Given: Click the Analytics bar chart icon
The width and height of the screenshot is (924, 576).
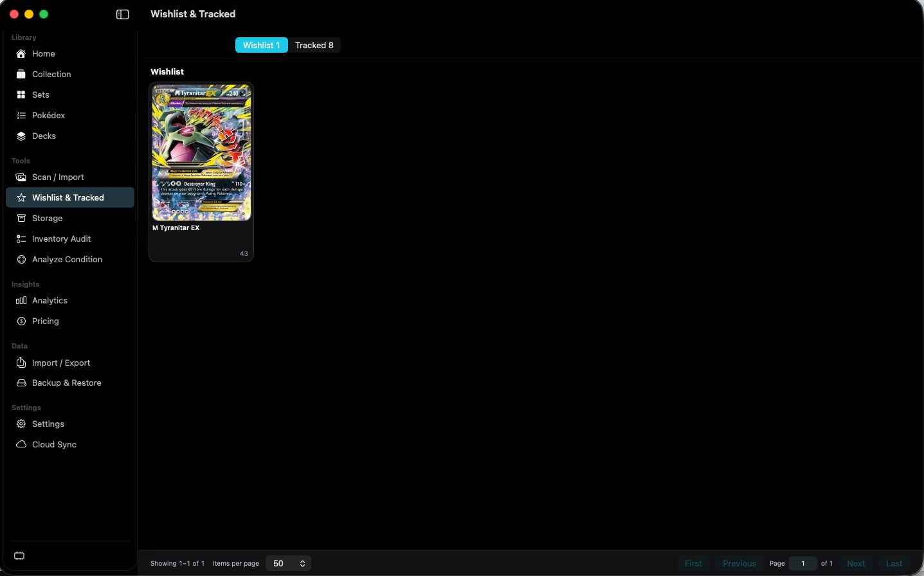Looking at the screenshot, I should (21, 300).
